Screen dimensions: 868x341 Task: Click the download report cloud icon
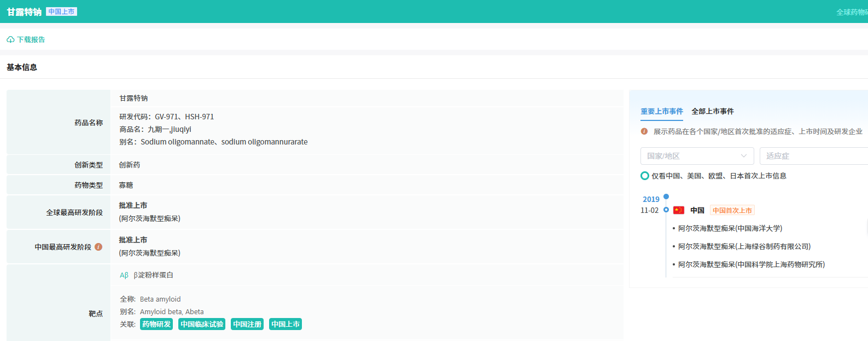10,39
